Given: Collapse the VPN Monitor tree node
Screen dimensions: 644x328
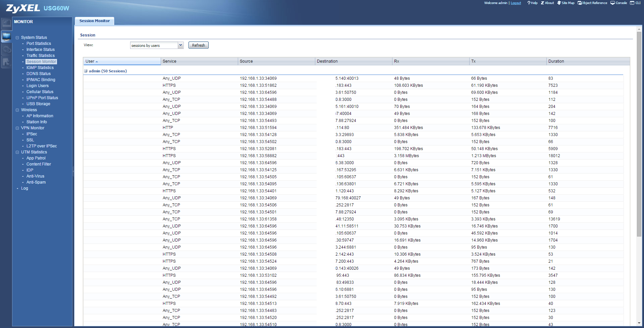Looking at the screenshot, I should (x=17, y=128).
